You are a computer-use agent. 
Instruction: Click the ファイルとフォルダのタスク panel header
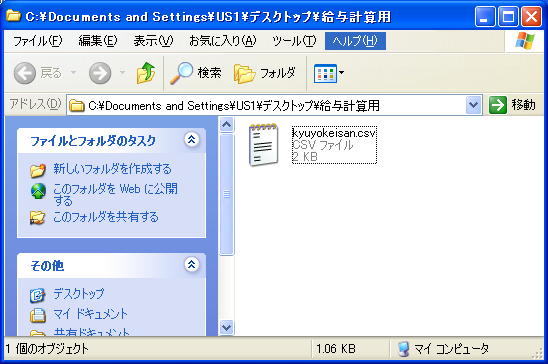click(111, 140)
